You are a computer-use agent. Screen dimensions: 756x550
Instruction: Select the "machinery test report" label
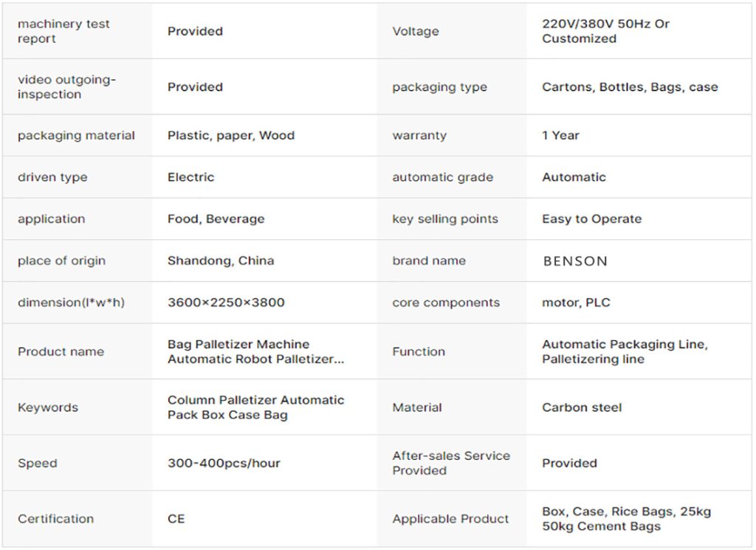coord(63,31)
